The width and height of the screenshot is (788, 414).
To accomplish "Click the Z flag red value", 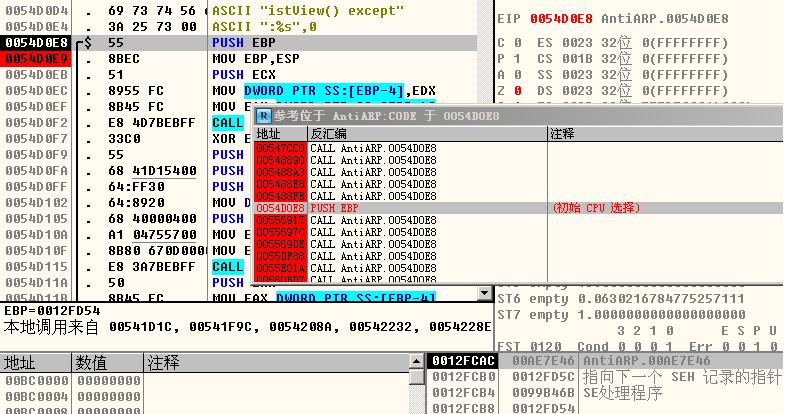I will 517,91.
